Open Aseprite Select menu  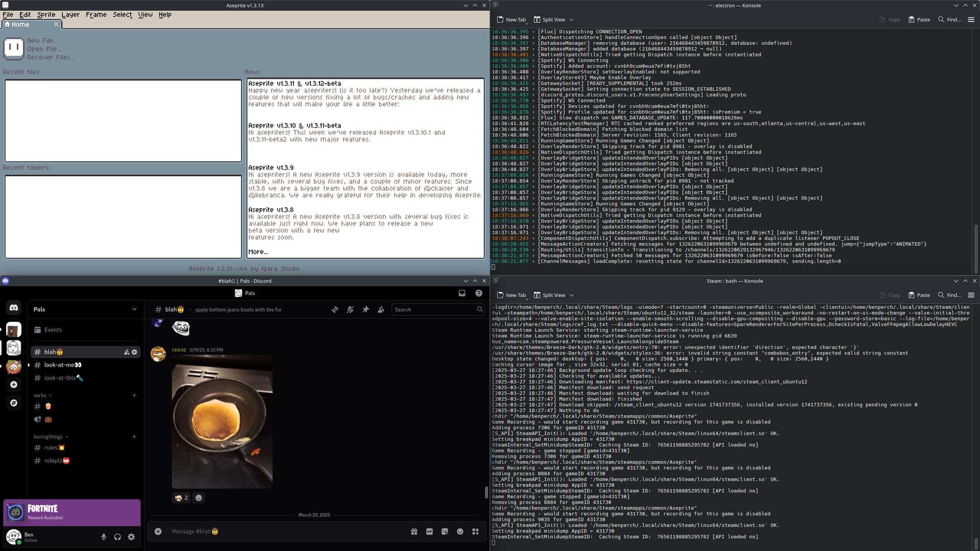(x=122, y=15)
